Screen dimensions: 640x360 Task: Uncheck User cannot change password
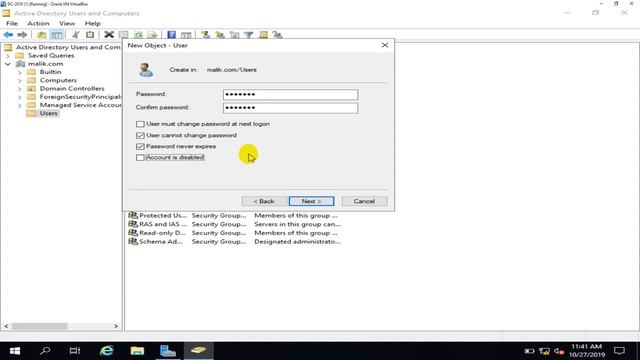(x=140, y=135)
